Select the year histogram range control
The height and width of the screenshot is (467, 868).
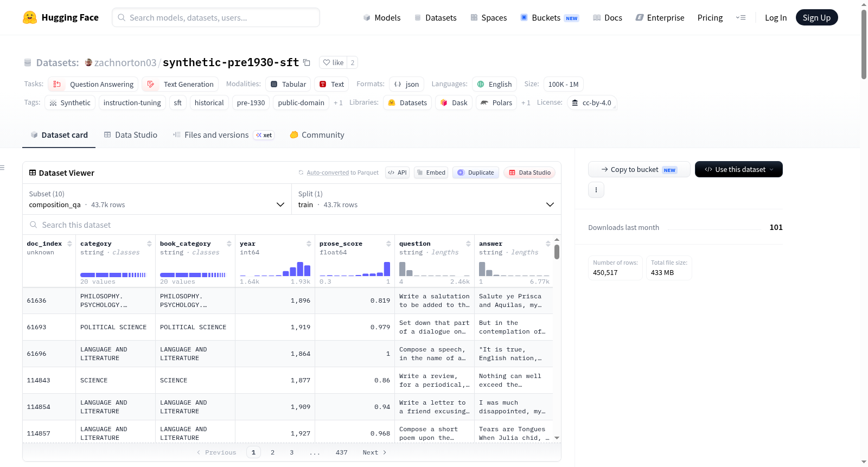click(x=275, y=269)
